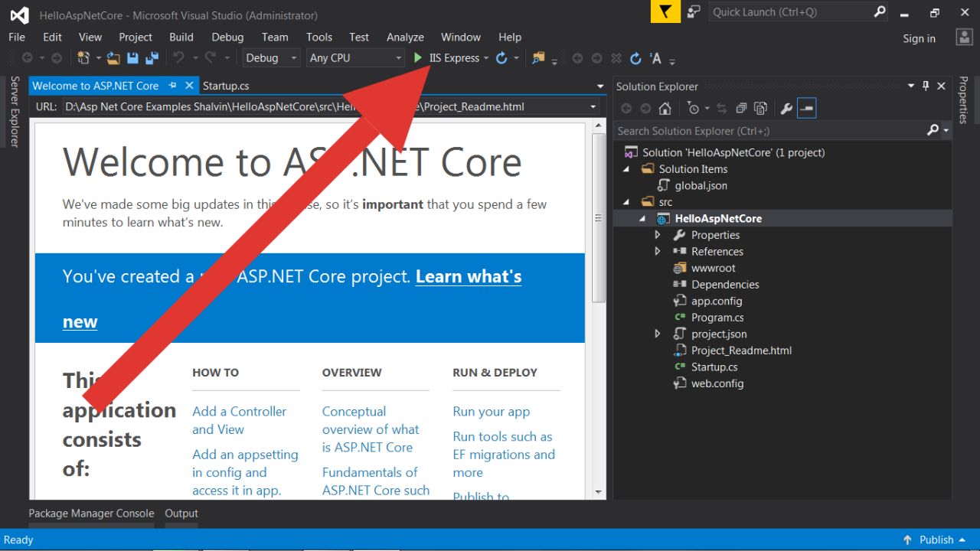Open Properties via the wrench icon
This screenshot has height=551, width=980.
pyautogui.click(x=786, y=109)
